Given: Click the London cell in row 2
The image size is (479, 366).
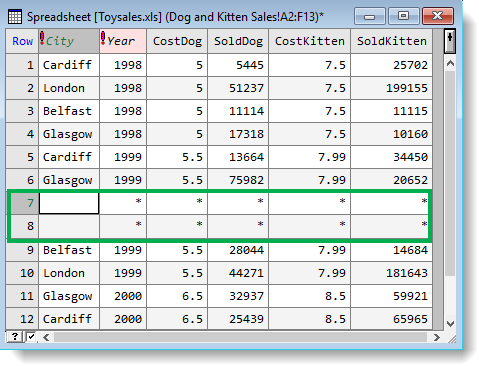Looking at the screenshot, I should point(69,88).
